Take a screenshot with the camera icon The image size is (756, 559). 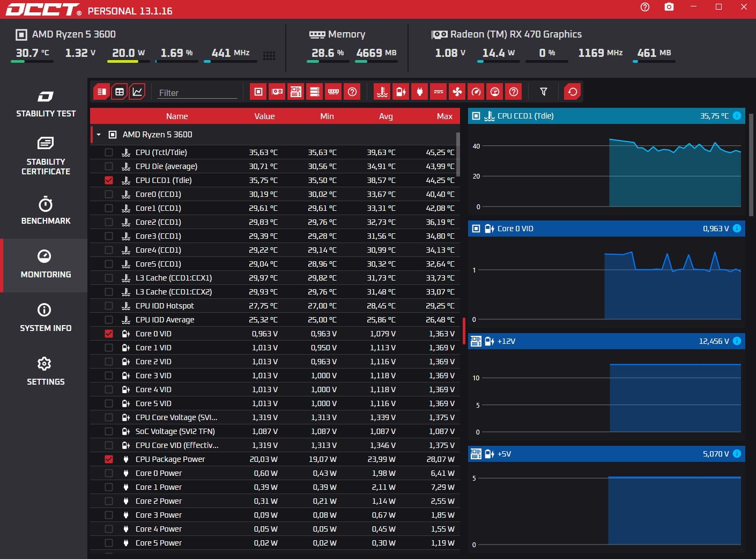(x=669, y=7)
